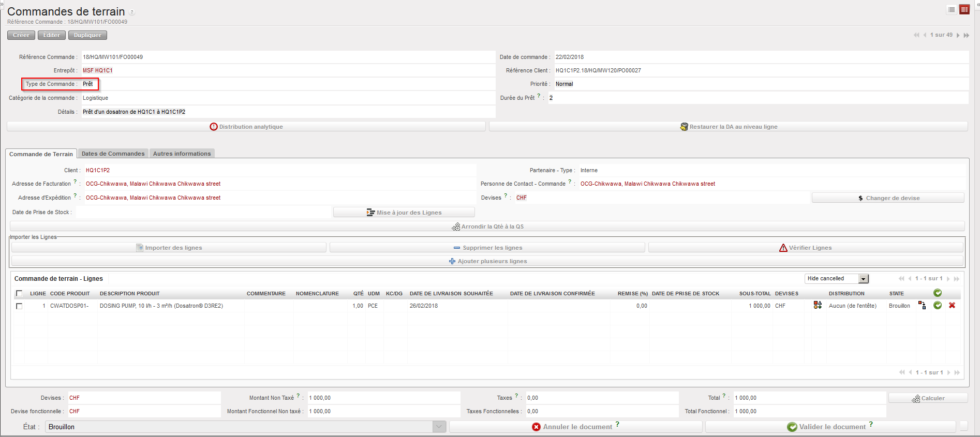Delete line 1 with red cross
Screen dimensions: 980x437
coord(952,306)
